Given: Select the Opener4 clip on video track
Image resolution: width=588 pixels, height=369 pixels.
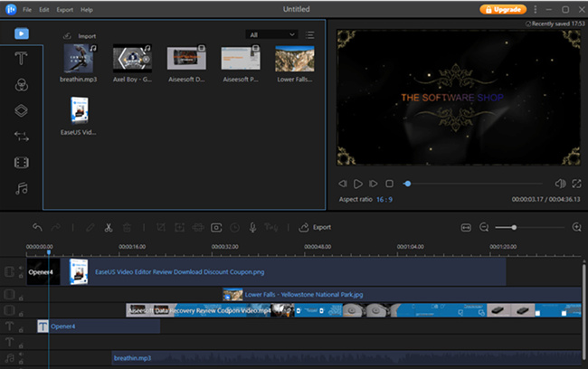Looking at the screenshot, I should (x=43, y=272).
